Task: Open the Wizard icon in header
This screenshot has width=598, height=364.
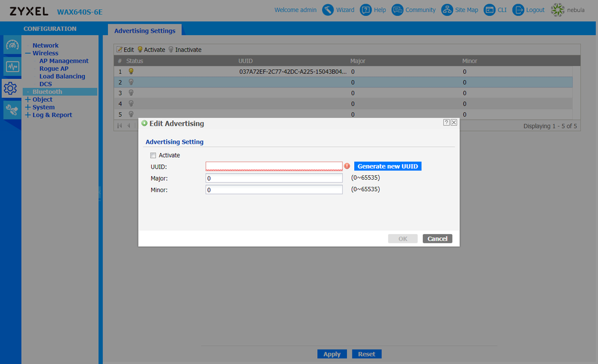Action: pos(328,10)
